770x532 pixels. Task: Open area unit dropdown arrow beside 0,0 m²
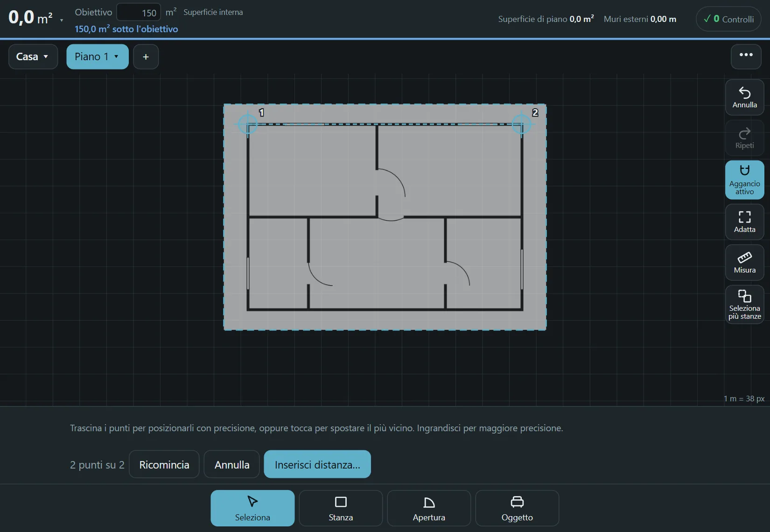point(62,20)
